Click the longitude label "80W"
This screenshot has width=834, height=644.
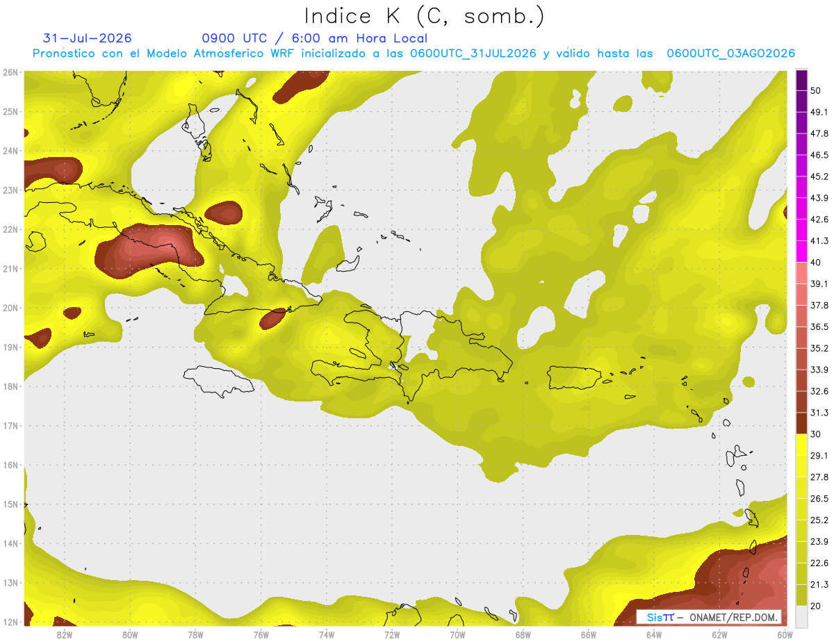[x=130, y=634]
